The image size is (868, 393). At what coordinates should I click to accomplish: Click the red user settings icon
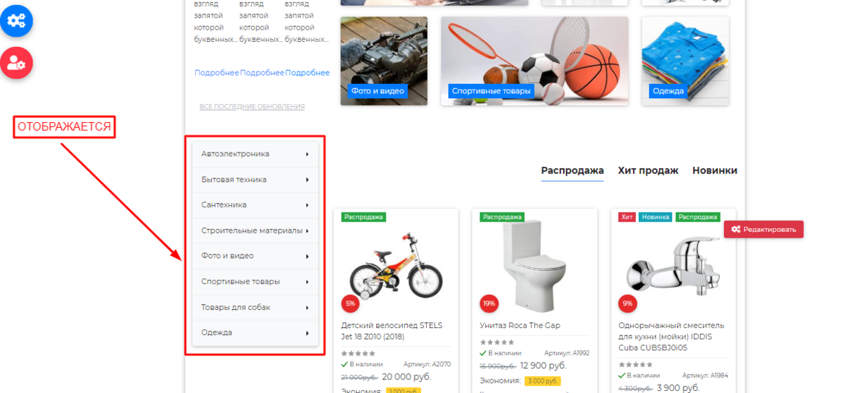pos(16,64)
